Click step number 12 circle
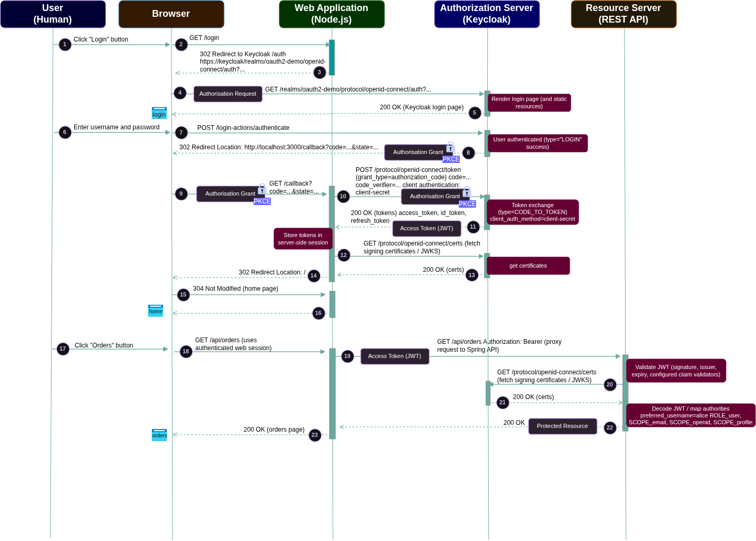Viewport: 756px width, 541px height. [x=344, y=256]
